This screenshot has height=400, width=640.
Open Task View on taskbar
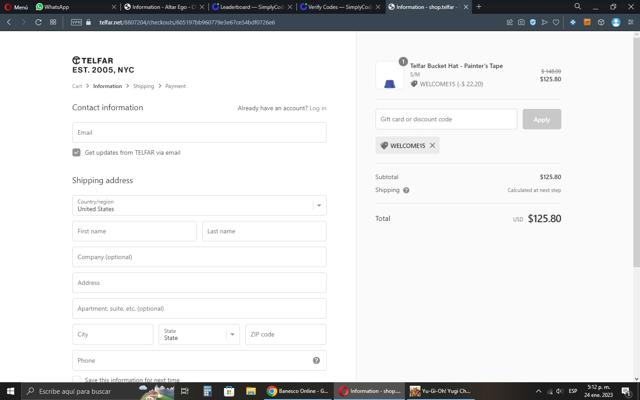[x=184, y=391]
